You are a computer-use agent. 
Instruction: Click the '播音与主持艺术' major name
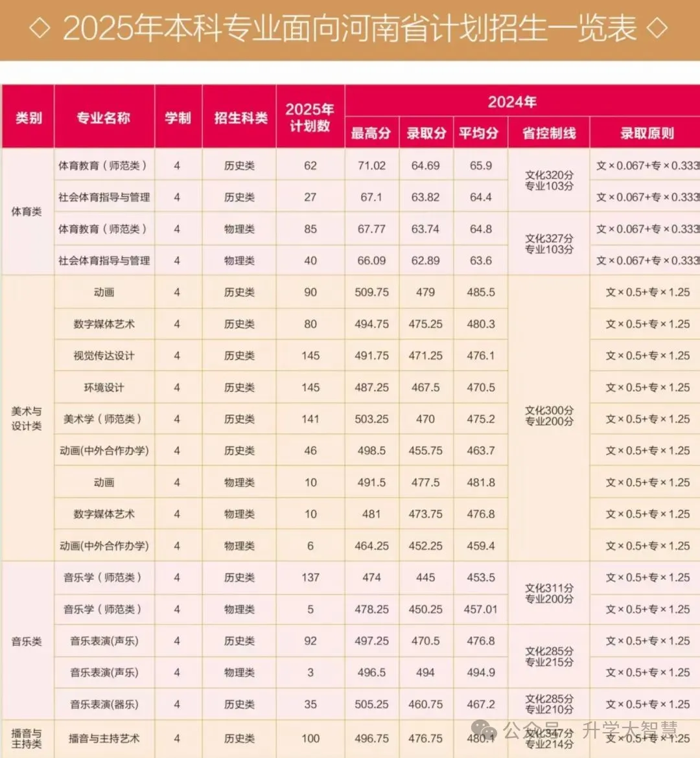[x=104, y=738]
